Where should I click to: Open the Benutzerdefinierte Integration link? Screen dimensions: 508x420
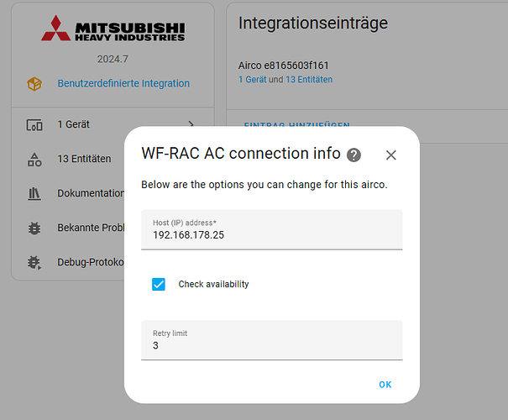[123, 83]
